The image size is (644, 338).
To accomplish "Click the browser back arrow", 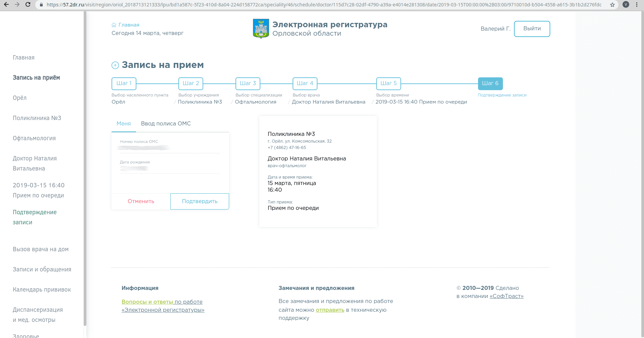I will tap(6, 5).
